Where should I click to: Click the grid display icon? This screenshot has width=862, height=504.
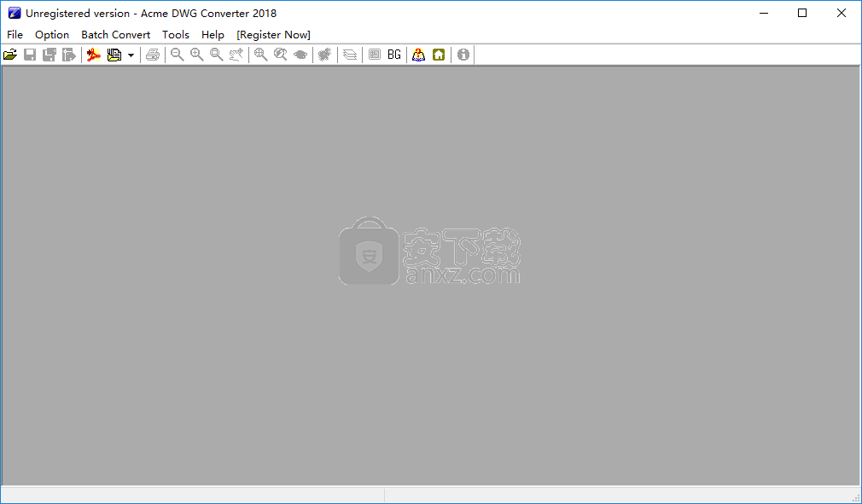point(375,55)
